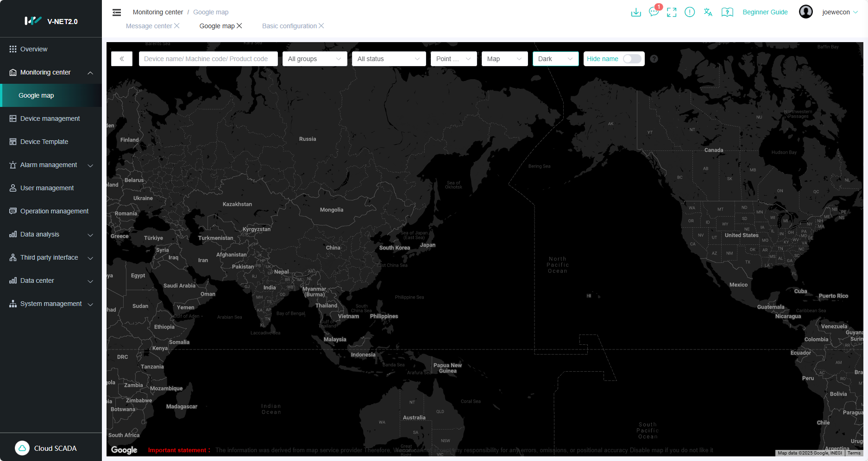Viewport: 868px width, 461px height.
Task: Open Device management in the sidebar
Action: (x=50, y=118)
